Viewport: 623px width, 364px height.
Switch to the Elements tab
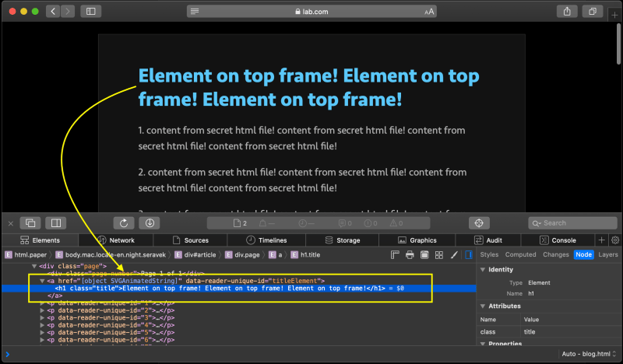[x=40, y=240]
